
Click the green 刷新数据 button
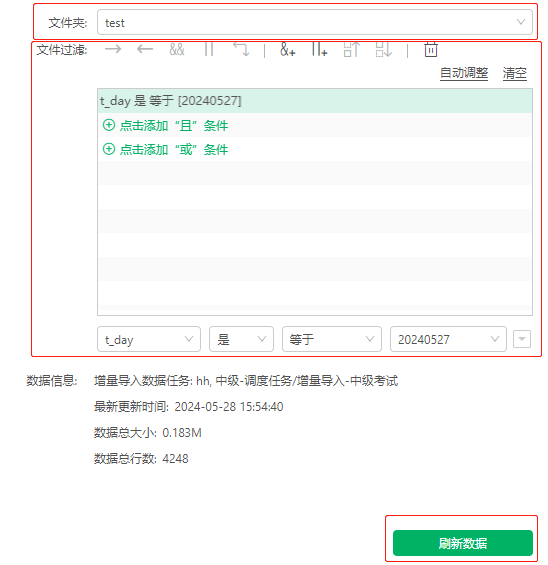point(463,543)
